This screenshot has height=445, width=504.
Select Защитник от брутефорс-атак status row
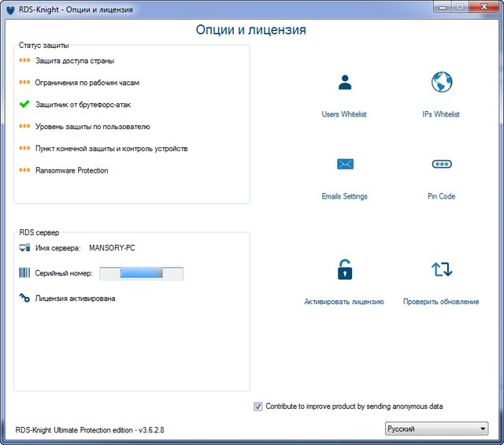pos(76,105)
